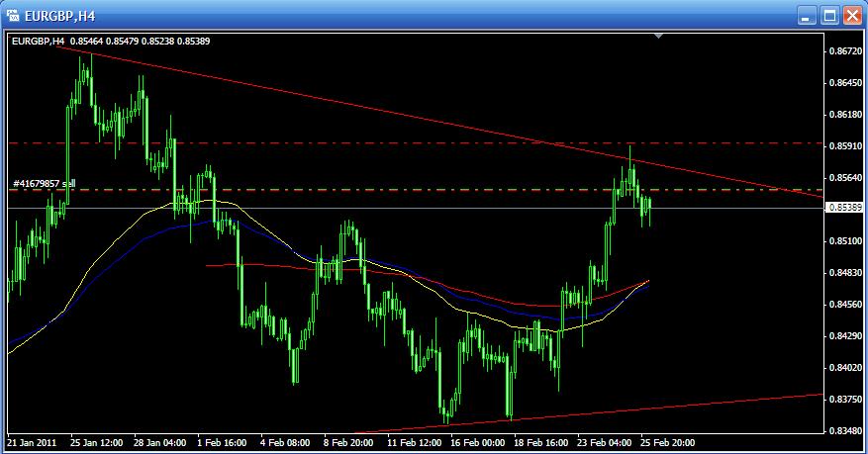Image resolution: width=868 pixels, height=454 pixels.
Task: Click the 1 Feb 16:00 time label
Action: point(222,442)
